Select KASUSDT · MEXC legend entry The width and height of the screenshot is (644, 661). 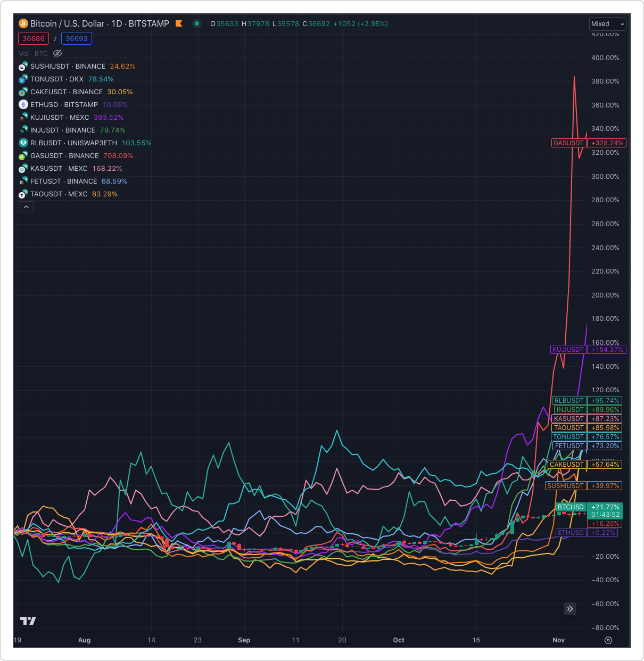pyautogui.click(x=59, y=169)
